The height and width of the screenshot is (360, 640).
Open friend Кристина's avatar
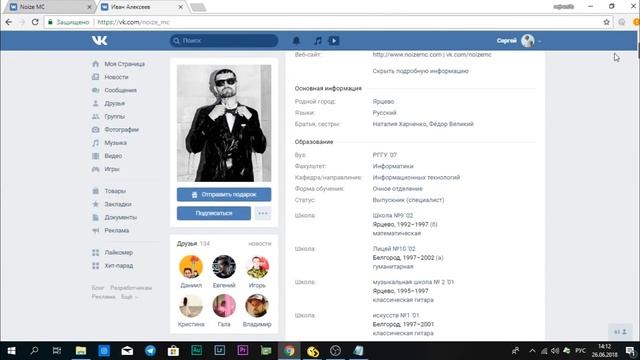(191, 306)
